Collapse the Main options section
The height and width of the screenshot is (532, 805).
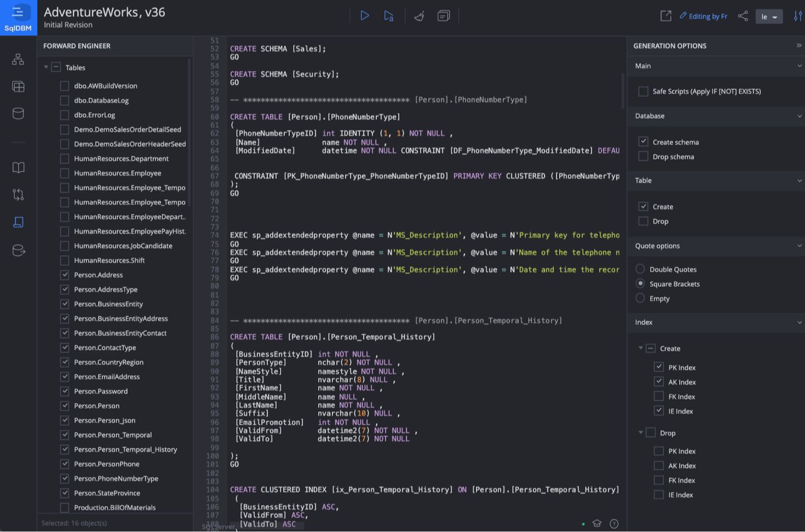799,66
